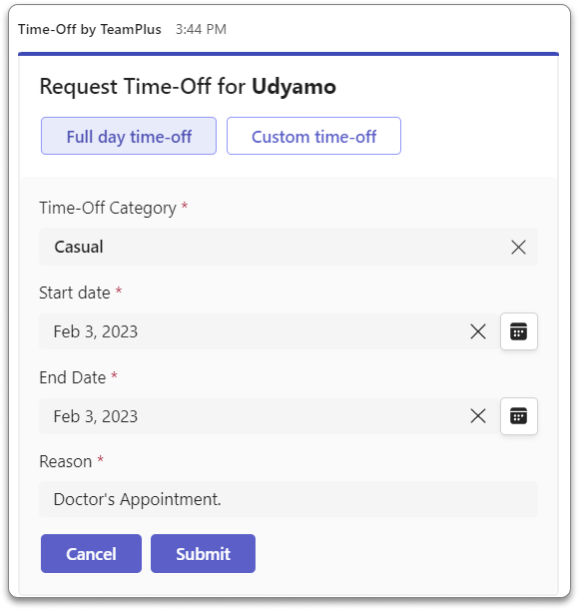The image size is (579, 610).
Task: Click the Start date label
Action: point(75,293)
